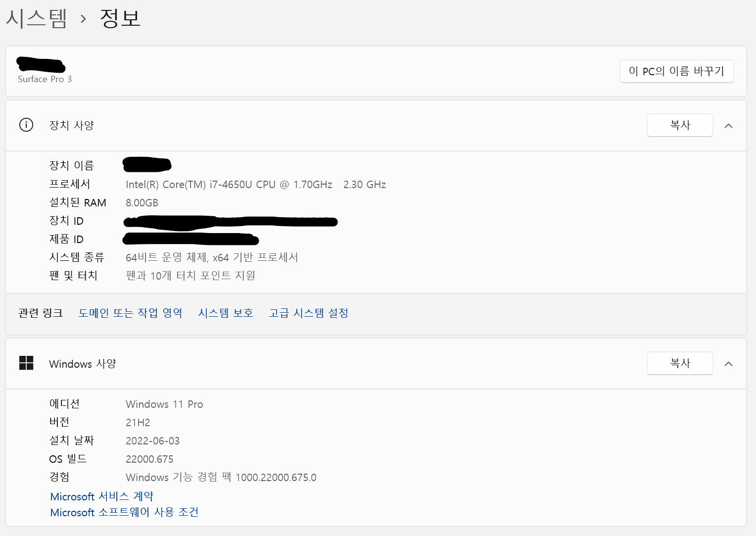
Task: Click the 장치 사양 section header title
Action: tap(72, 125)
